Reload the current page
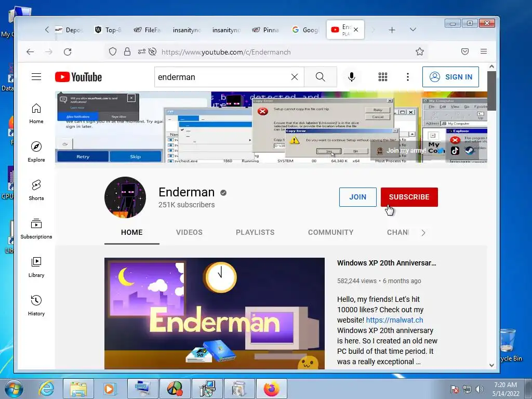The height and width of the screenshot is (399, 532). (x=68, y=51)
